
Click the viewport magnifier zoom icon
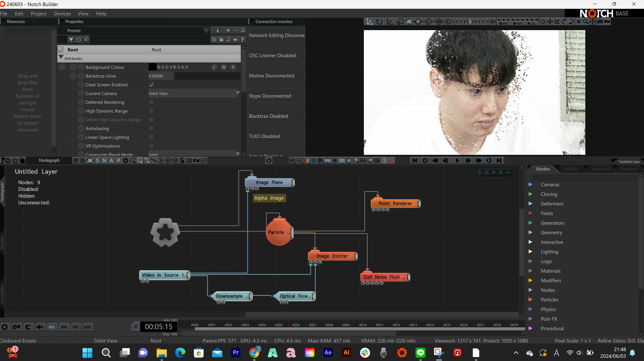585,22
